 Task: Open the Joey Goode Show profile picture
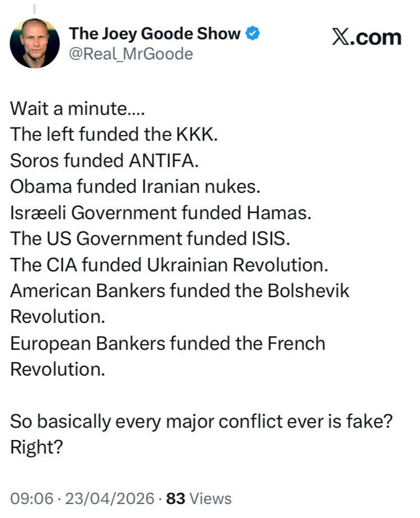click(35, 44)
